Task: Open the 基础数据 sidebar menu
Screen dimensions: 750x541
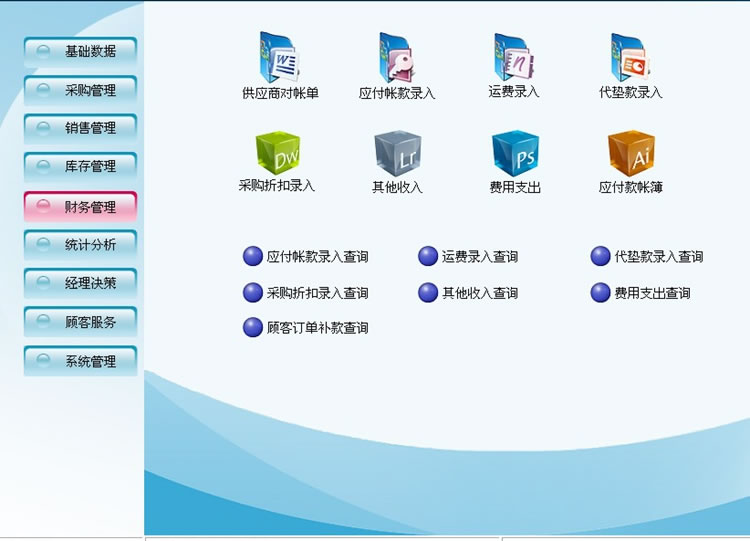Action: coord(80,51)
